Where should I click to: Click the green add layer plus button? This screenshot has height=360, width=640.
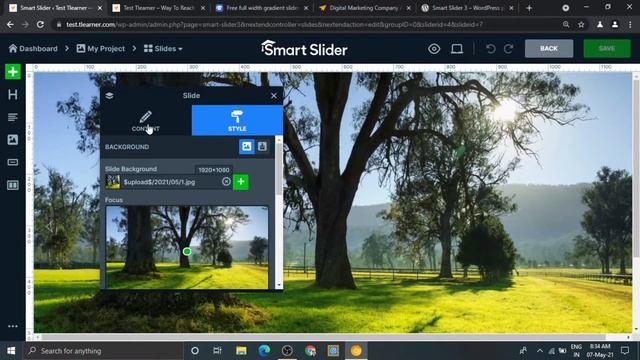click(13, 72)
